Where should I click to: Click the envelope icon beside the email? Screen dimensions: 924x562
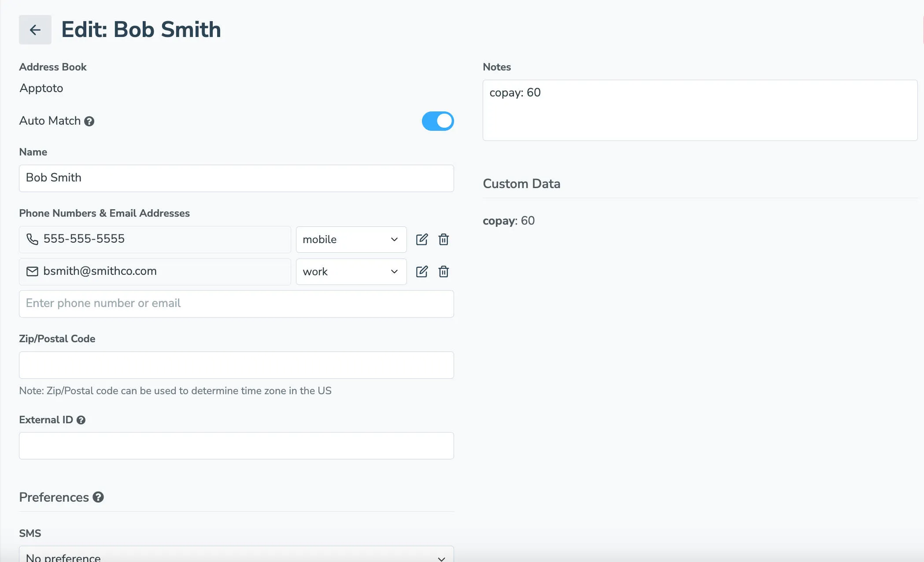click(32, 271)
